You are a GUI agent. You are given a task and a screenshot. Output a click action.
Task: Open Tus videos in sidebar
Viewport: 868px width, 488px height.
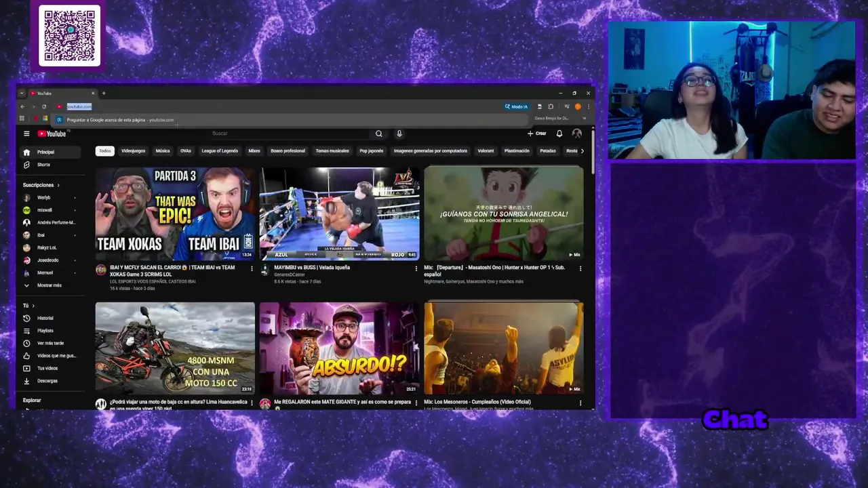pyautogui.click(x=49, y=368)
